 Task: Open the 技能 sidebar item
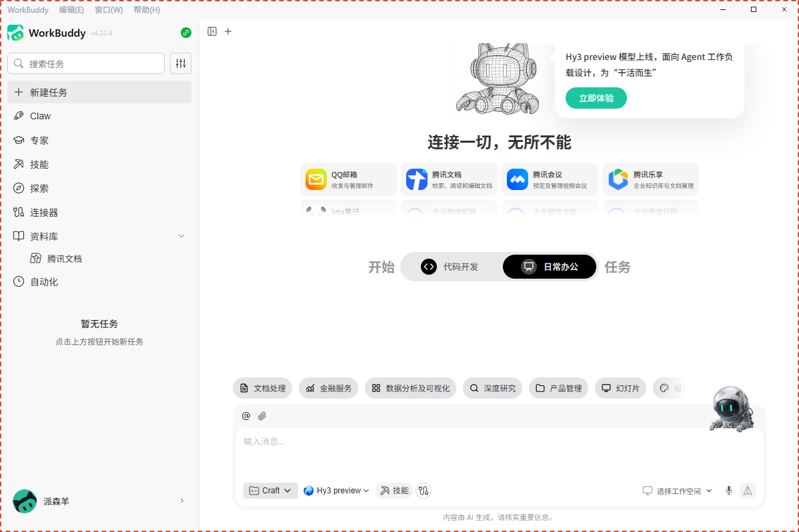99,164
